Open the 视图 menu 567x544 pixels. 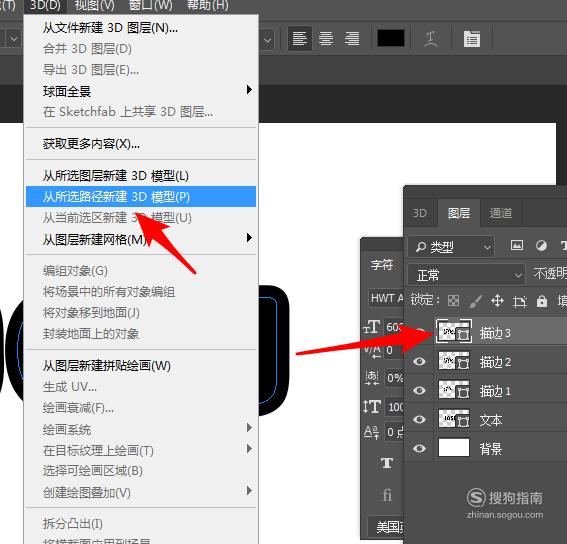tap(94, 5)
